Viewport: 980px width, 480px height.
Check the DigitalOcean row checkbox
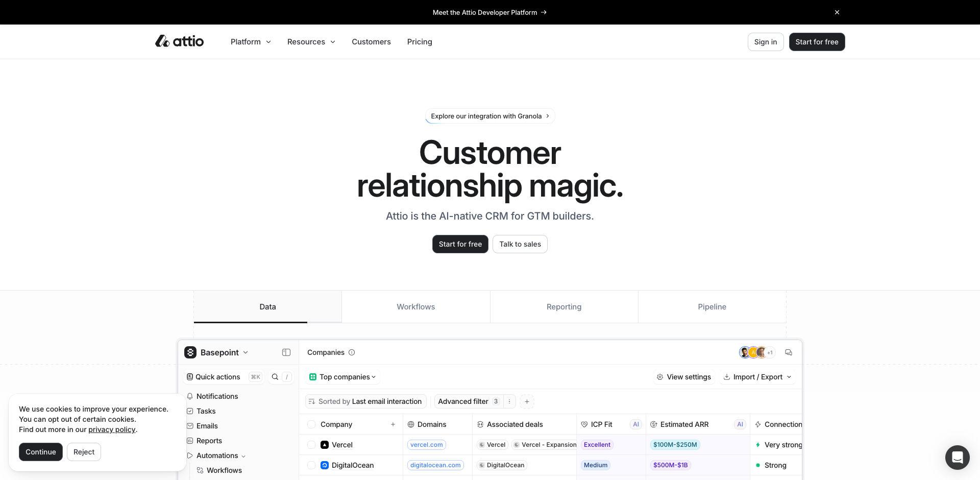(311, 465)
